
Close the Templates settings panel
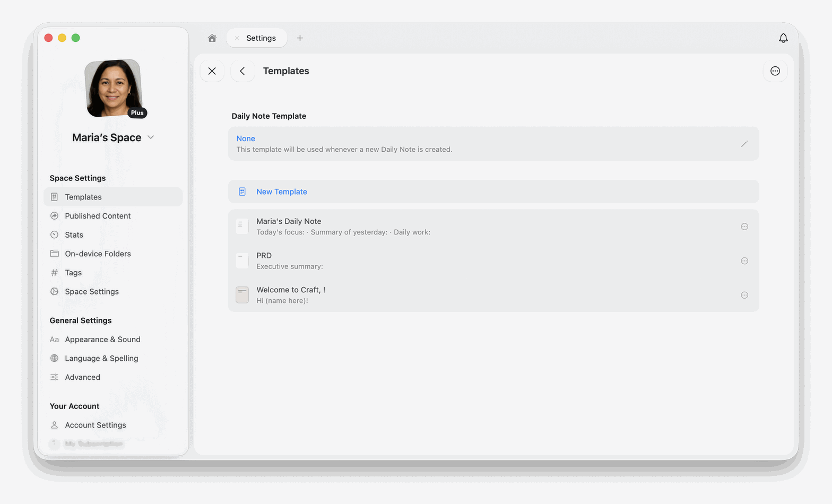(x=212, y=71)
